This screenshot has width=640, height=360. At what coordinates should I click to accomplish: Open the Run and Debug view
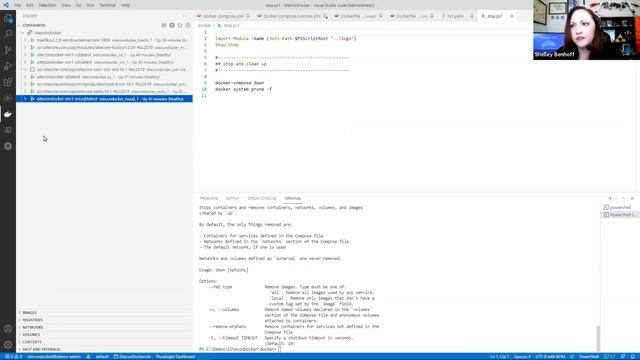[8, 66]
